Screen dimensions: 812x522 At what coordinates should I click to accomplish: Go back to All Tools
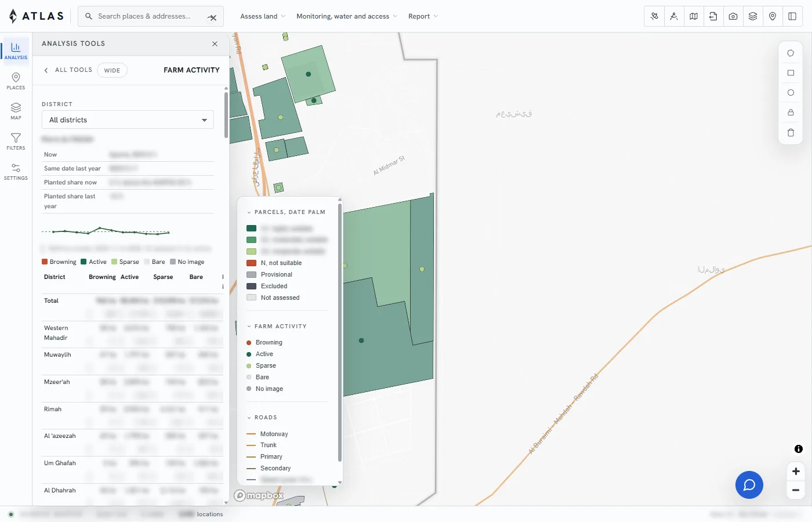click(x=68, y=70)
